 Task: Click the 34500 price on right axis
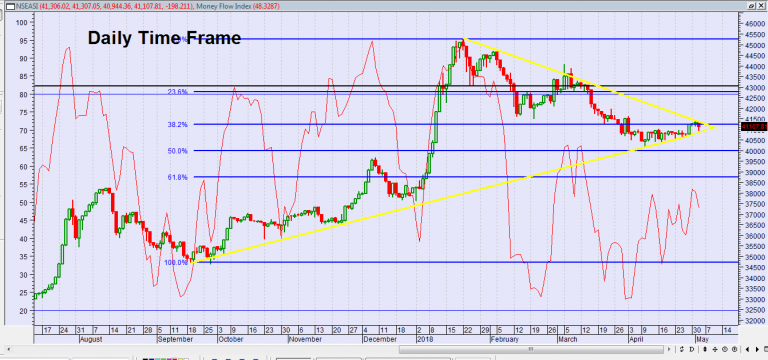click(755, 268)
